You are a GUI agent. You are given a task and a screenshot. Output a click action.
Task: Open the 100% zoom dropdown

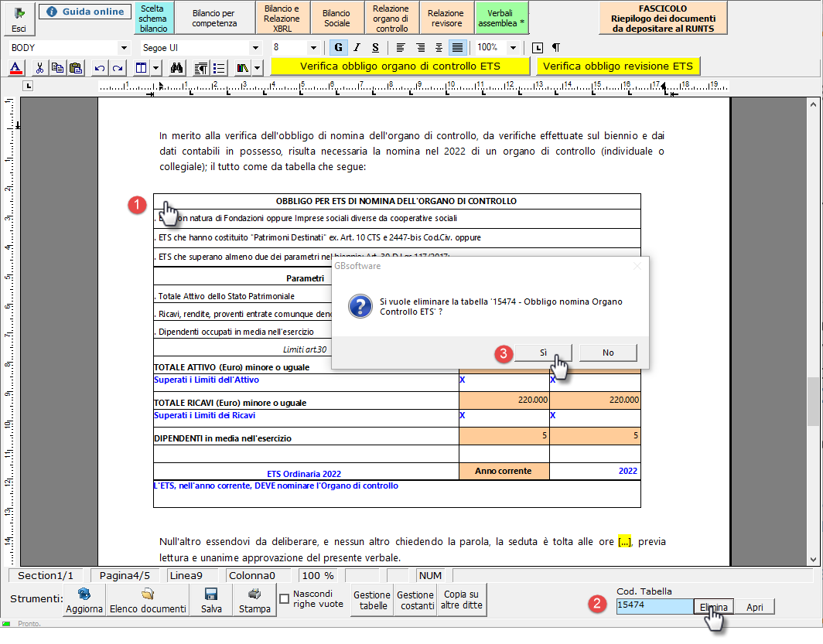514,48
